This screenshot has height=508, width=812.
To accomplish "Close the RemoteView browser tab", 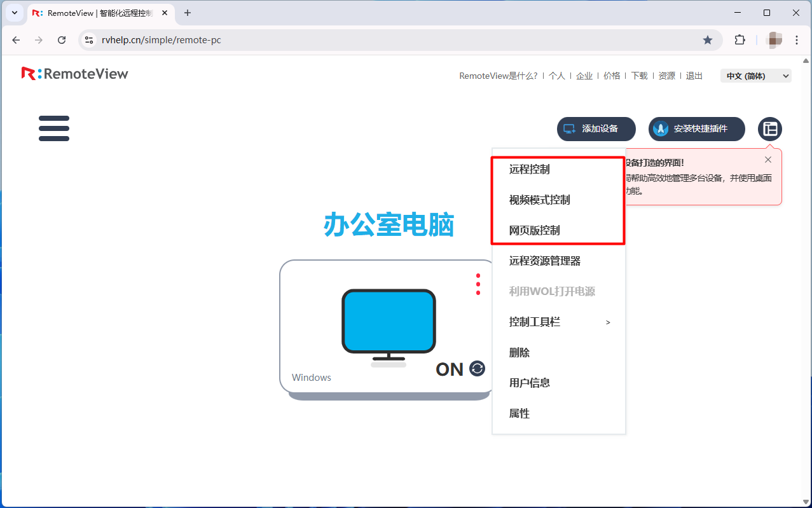I will 163,13.
